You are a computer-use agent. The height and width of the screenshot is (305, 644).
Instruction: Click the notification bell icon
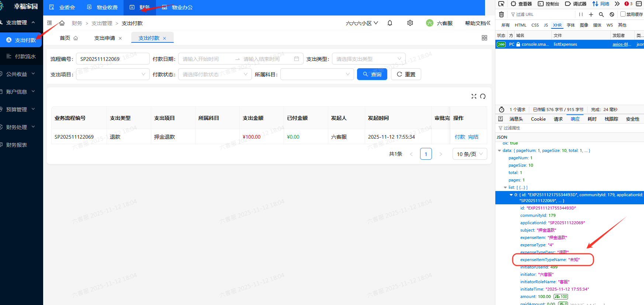click(x=390, y=23)
